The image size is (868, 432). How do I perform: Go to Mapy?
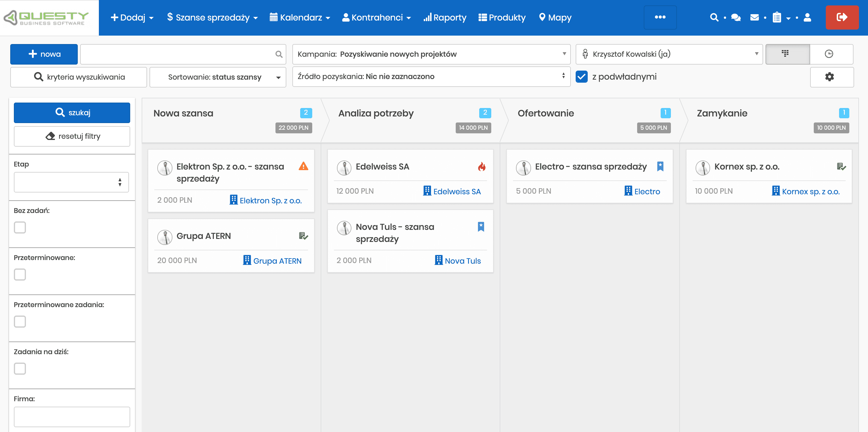coord(555,17)
